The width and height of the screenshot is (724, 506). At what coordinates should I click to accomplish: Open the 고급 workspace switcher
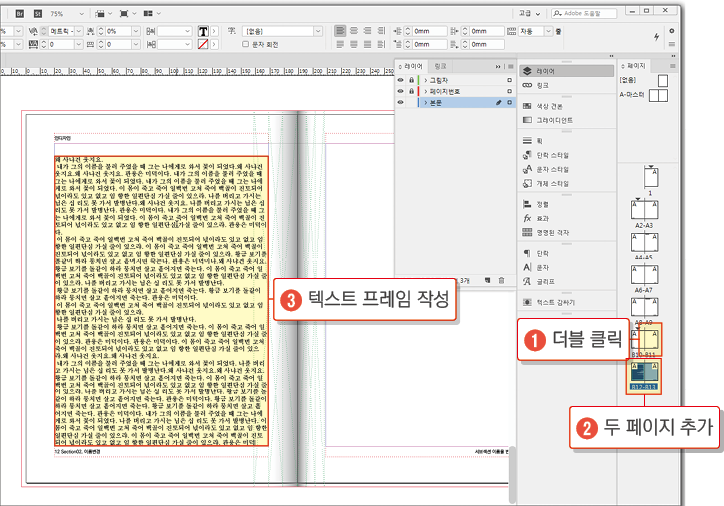coord(529,13)
